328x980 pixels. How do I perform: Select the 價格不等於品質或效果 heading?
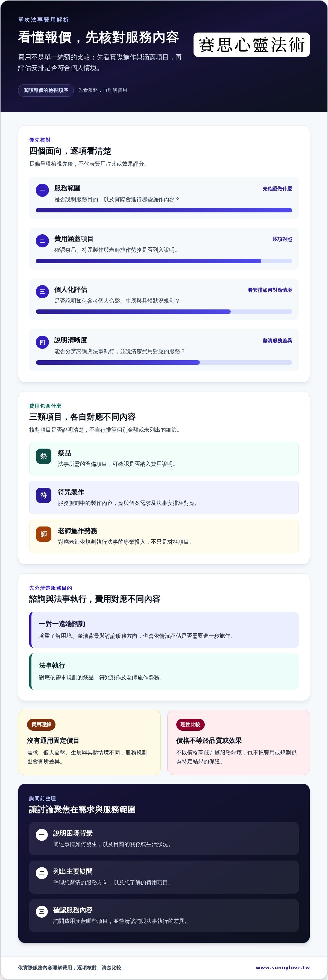coord(209,740)
